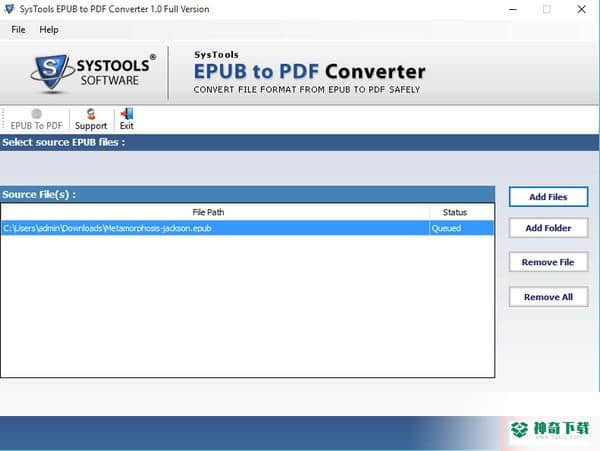Close the converter window
The width and height of the screenshot is (600, 451).
[581, 9]
